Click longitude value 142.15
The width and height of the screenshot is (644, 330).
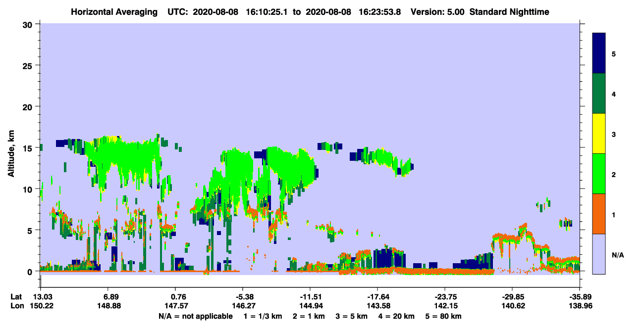tap(445, 306)
